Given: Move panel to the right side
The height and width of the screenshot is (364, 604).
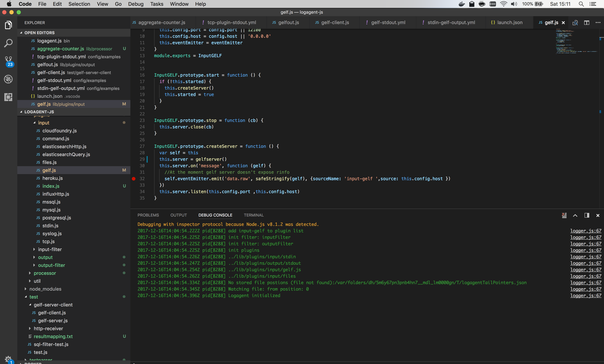Looking at the screenshot, I should [587, 215].
